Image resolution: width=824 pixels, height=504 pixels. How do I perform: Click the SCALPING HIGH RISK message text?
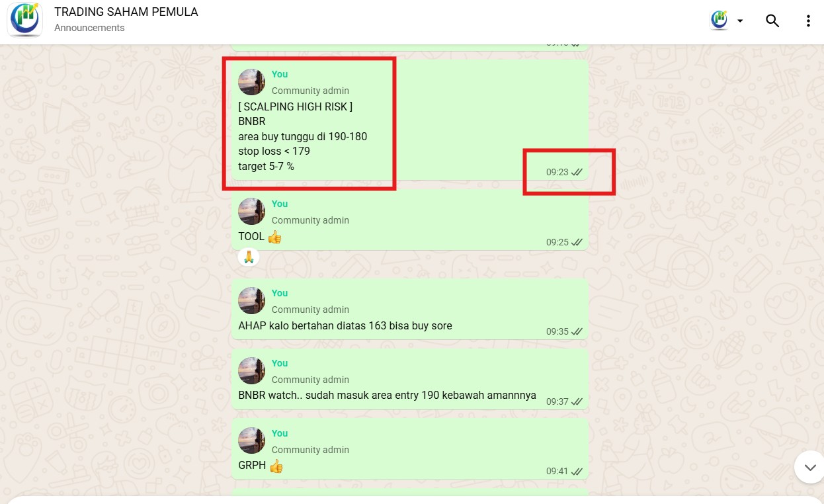[x=295, y=106]
